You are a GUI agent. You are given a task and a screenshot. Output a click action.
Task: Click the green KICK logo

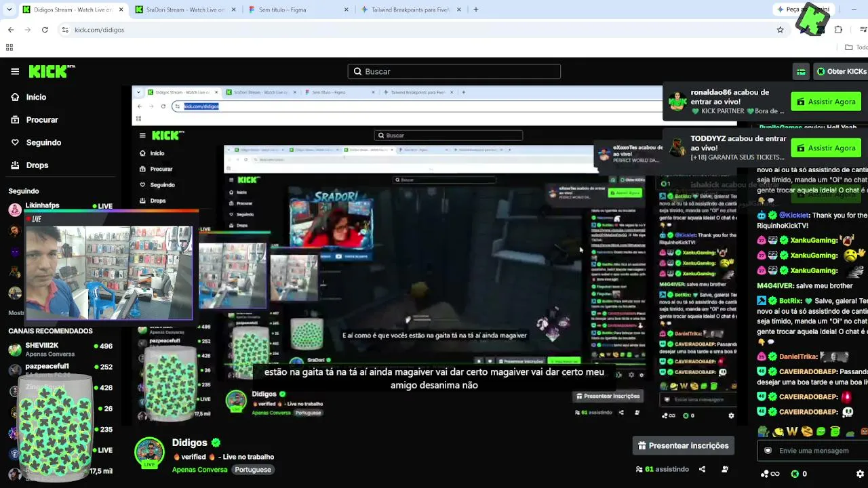[x=52, y=71]
